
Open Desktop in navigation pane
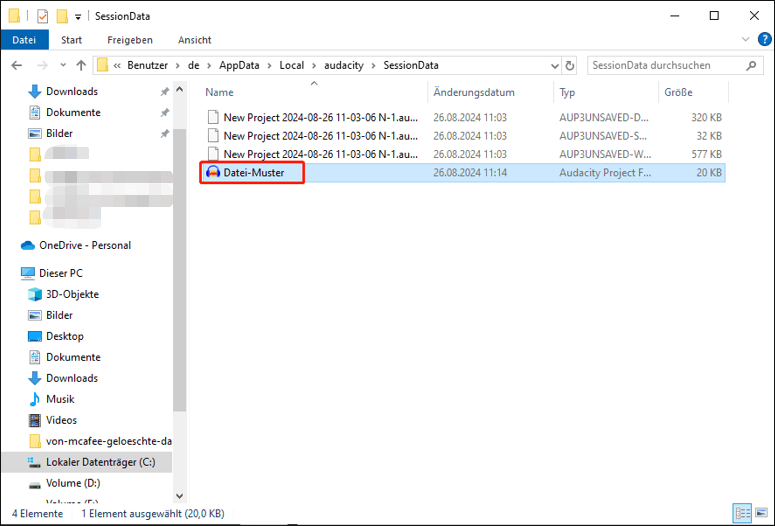pyautogui.click(x=65, y=336)
